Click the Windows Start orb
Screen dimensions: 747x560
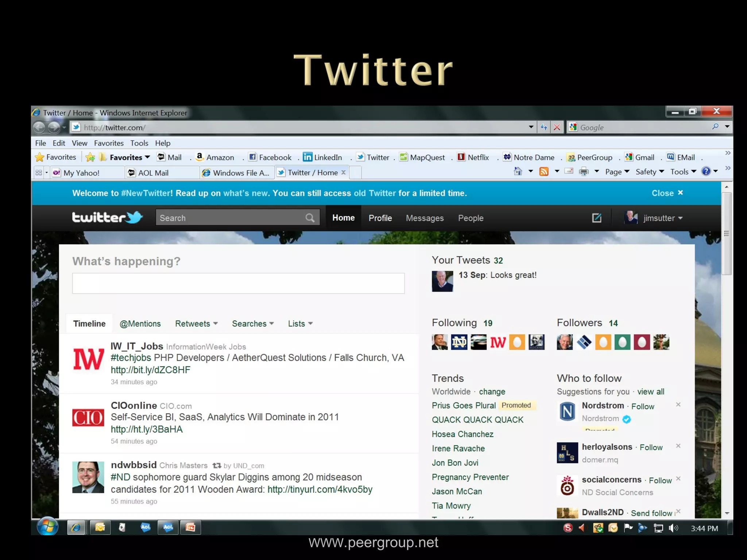[47, 527]
